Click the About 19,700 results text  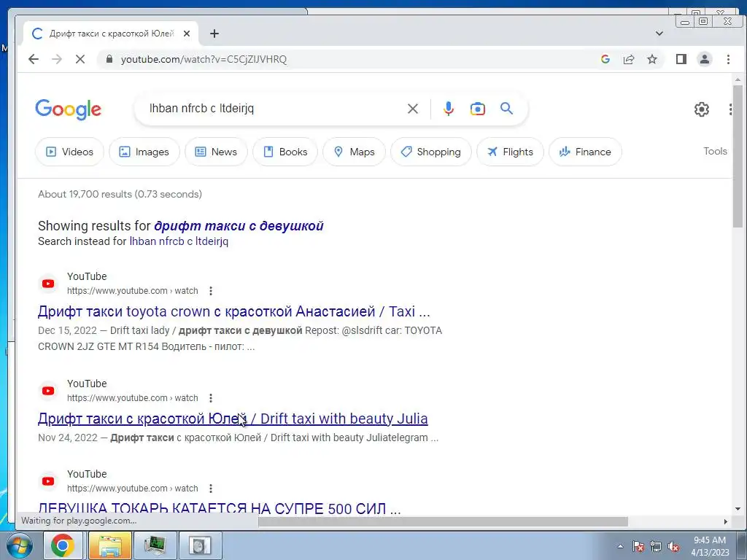coord(120,194)
